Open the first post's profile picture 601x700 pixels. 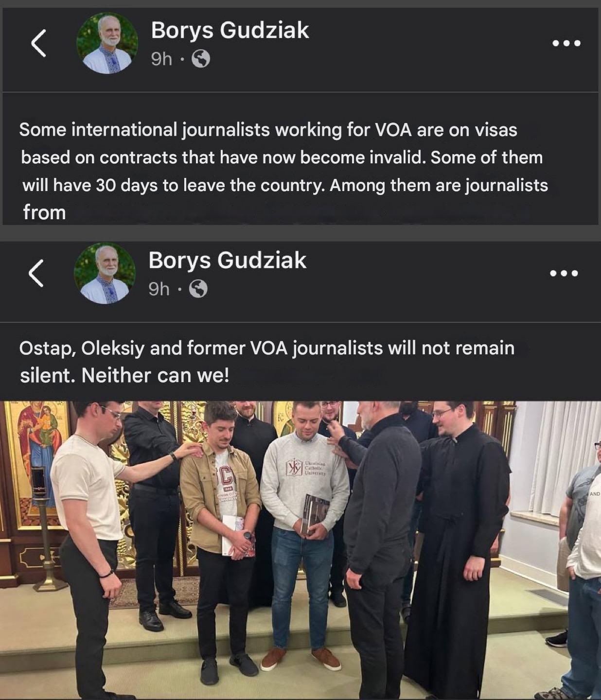click(107, 43)
